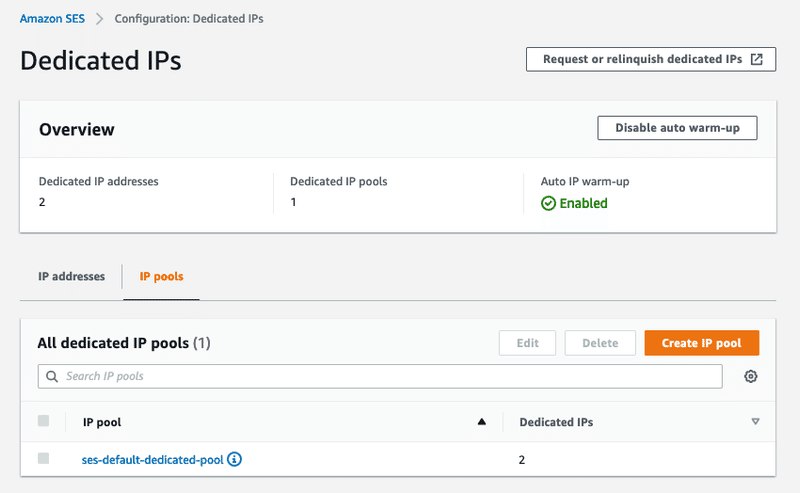800x493 pixels.
Task: Sort by IP pool ascending arrow
Action: pyautogui.click(x=481, y=422)
